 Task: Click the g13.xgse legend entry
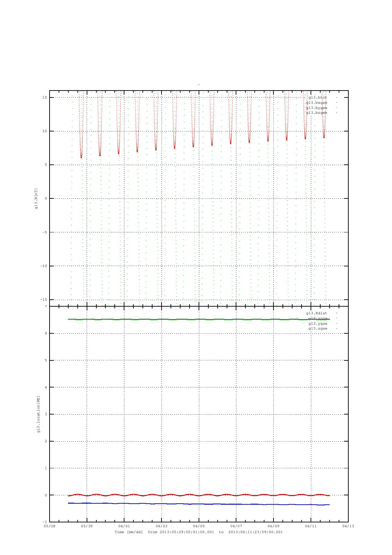point(317,318)
